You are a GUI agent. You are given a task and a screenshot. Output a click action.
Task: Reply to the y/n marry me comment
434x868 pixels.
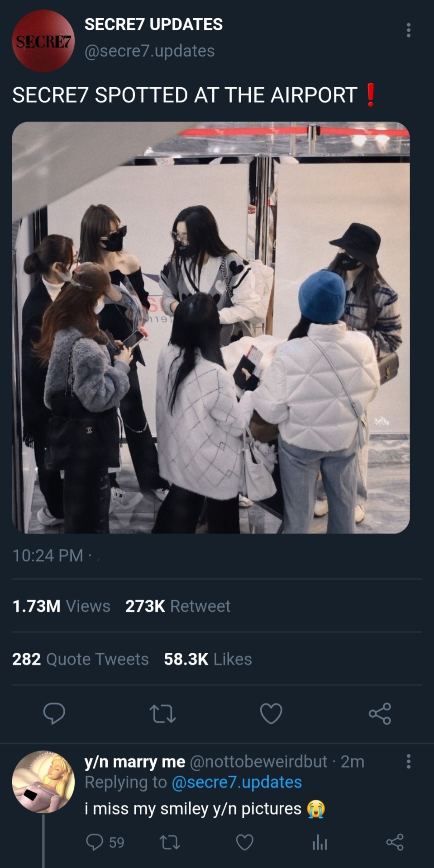pos(95,842)
